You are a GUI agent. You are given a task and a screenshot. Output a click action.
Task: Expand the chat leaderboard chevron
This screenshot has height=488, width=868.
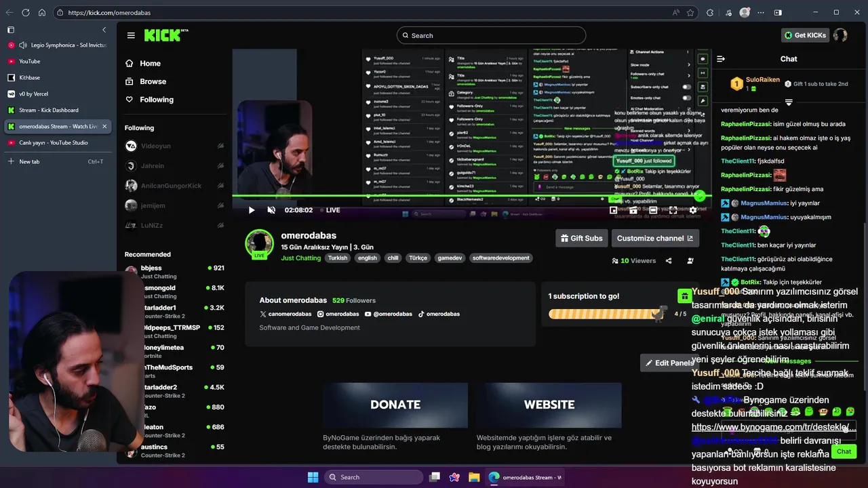pyautogui.click(x=789, y=102)
